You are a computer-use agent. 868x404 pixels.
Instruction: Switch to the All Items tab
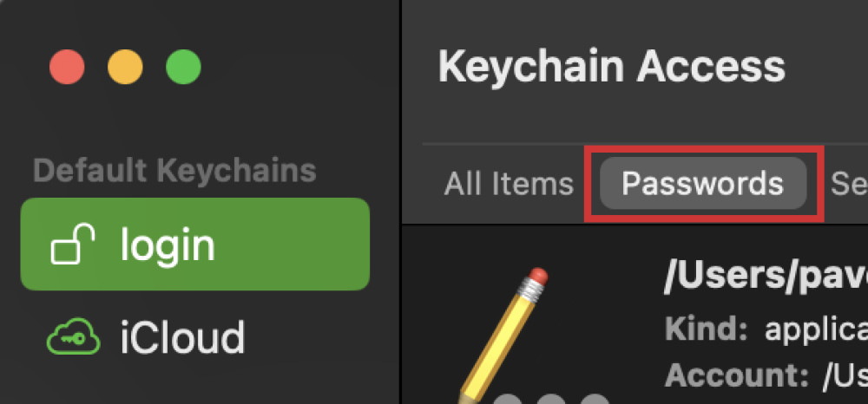tap(509, 184)
